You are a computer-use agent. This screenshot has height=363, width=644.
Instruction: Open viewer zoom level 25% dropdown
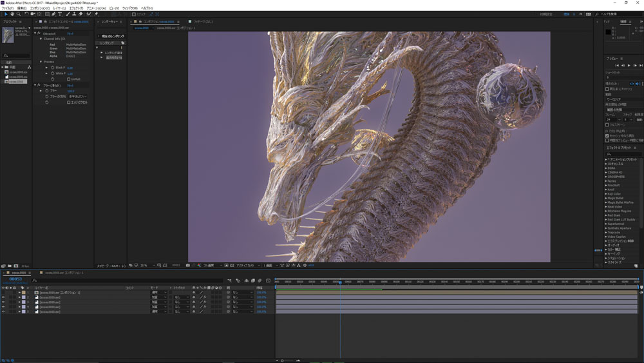(x=147, y=266)
